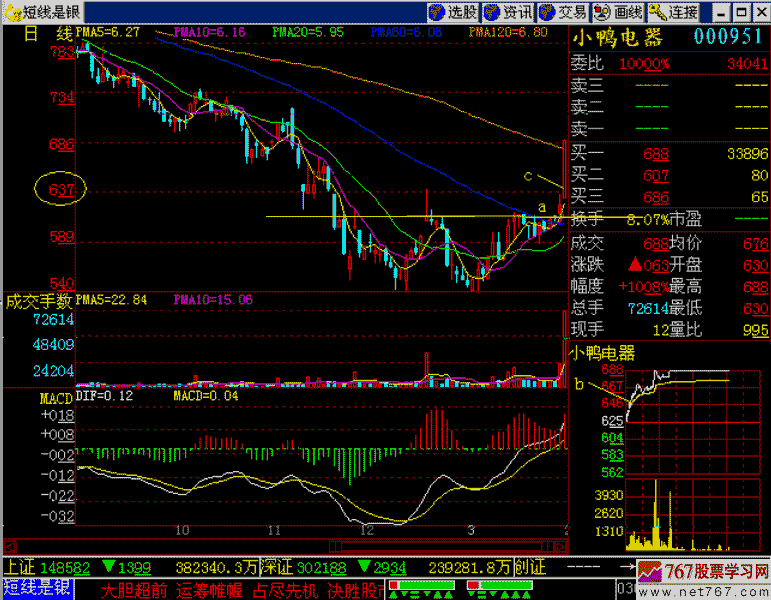Viewport: 771px width, 600px height.
Task: Click the 上证 index in status bar
Action: click(18, 567)
